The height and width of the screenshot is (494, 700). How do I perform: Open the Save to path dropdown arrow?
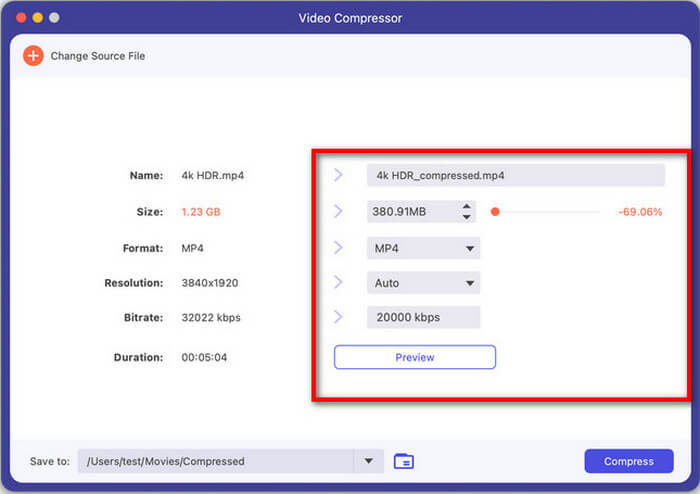click(x=368, y=461)
